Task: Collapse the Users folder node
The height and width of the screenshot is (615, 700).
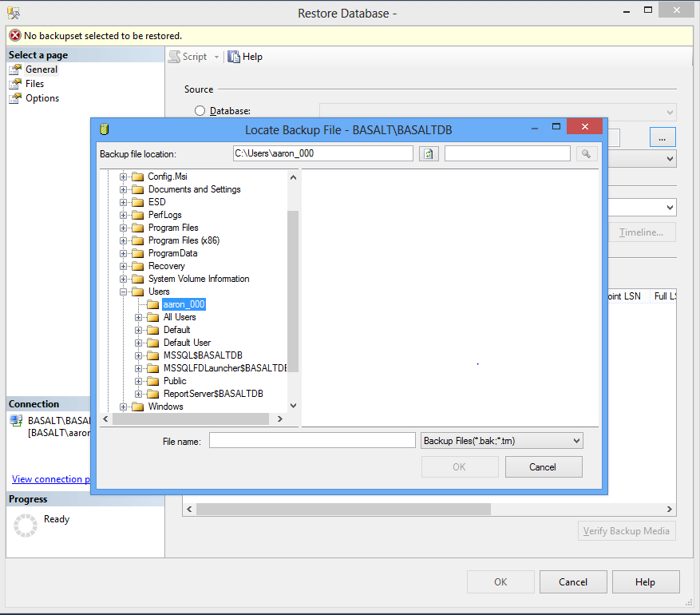Action: click(x=124, y=292)
